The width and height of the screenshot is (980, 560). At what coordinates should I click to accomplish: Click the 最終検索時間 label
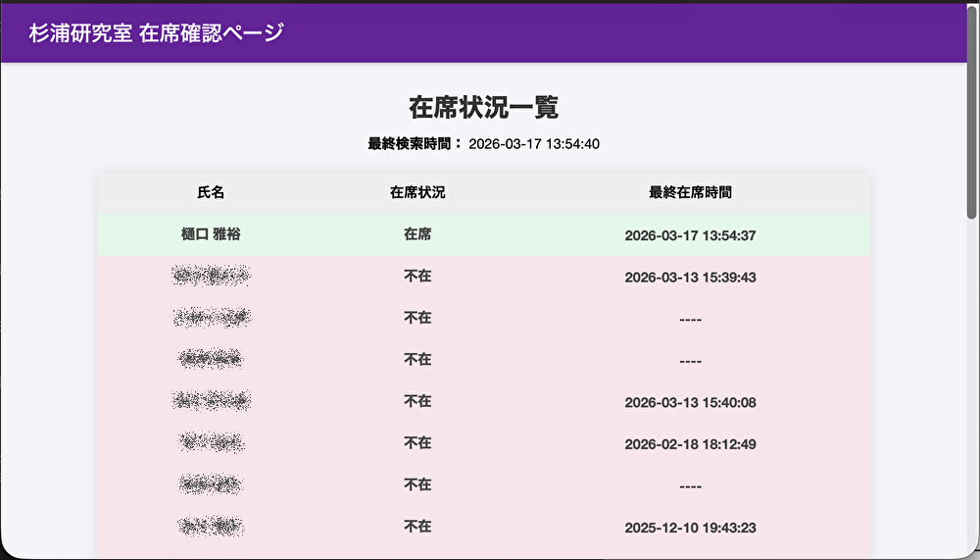click(x=414, y=144)
